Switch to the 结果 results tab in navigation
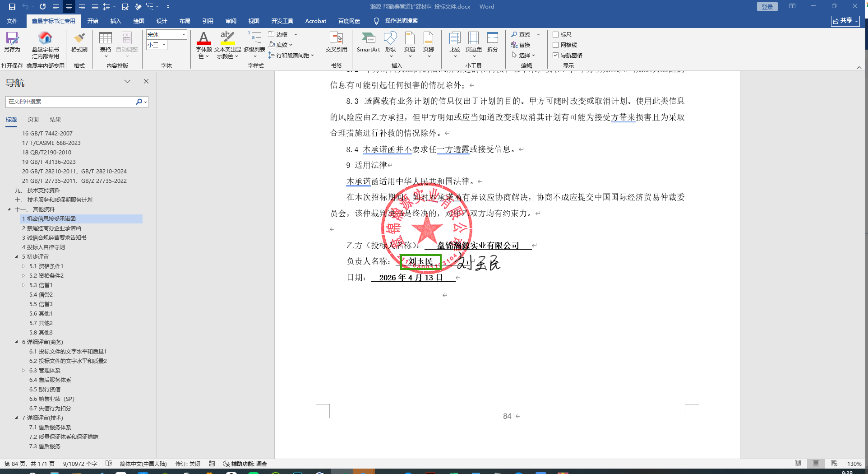This screenshot has height=474, width=868. tap(55, 120)
